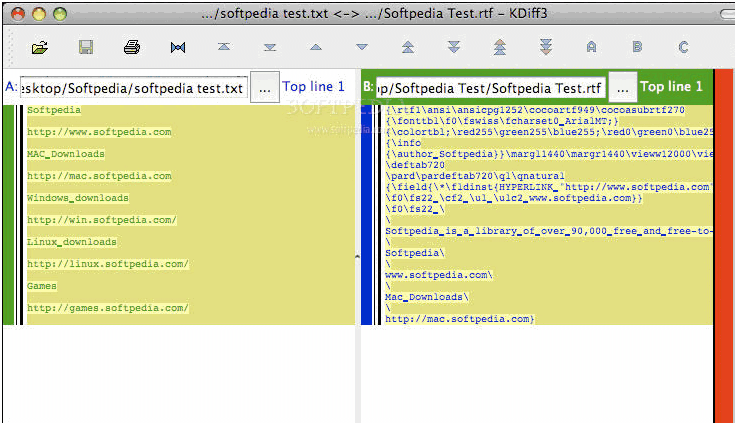This screenshot has height=423, width=735.
Task: Click the Open folder icon in toolbar
Action: [x=40, y=47]
